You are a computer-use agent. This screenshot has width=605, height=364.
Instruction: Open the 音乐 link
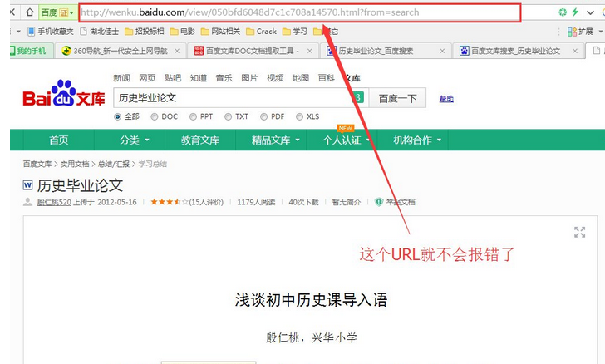(x=224, y=78)
